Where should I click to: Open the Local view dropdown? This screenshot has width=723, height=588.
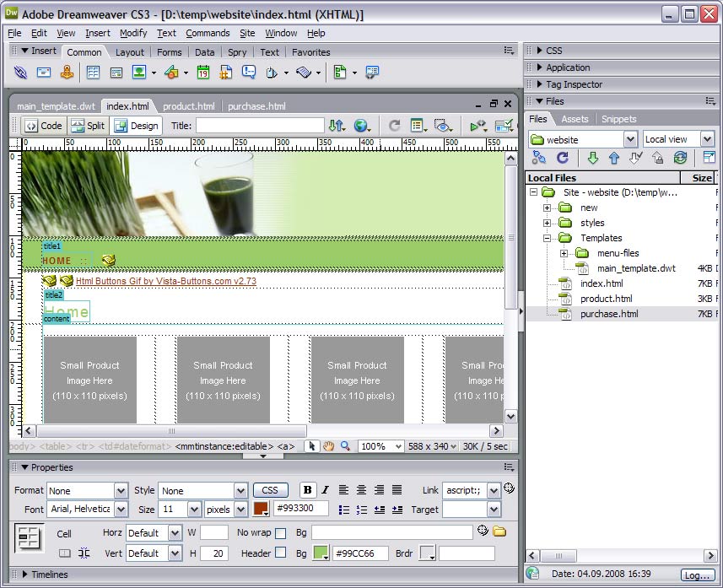tap(707, 139)
